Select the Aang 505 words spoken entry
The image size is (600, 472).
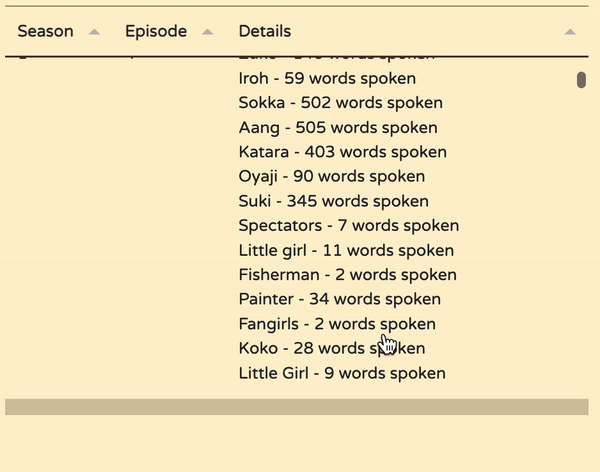coord(338,127)
